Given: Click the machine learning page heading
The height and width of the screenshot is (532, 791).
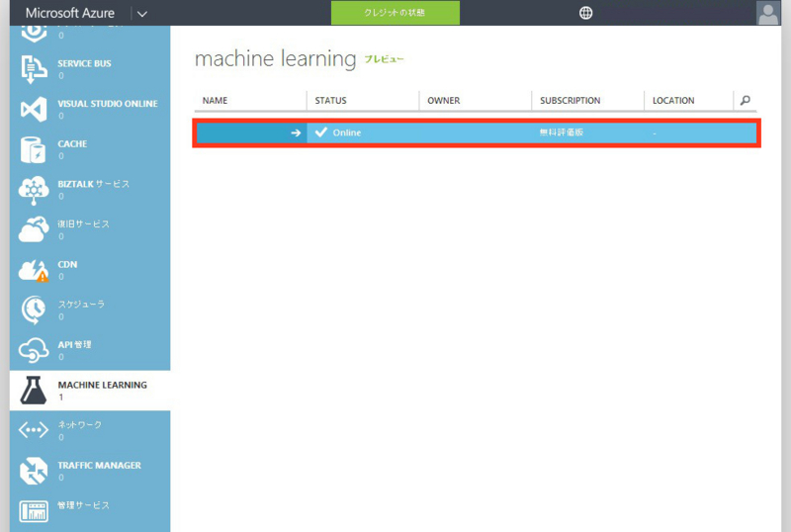Looking at the screenshot, I should (276, 58).
